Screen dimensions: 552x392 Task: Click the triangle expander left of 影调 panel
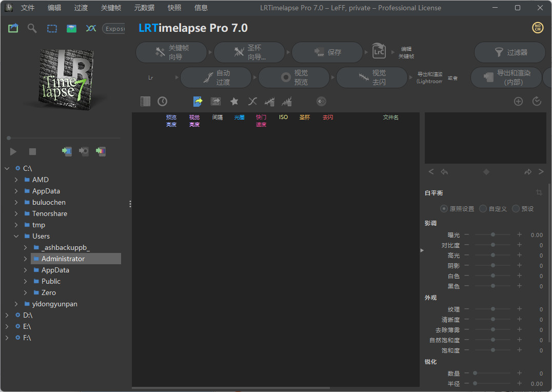(x=422, y=250)
